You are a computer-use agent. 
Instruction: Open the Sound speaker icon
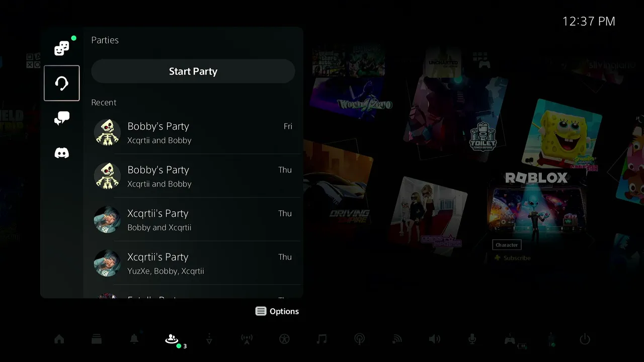(434, 339)
